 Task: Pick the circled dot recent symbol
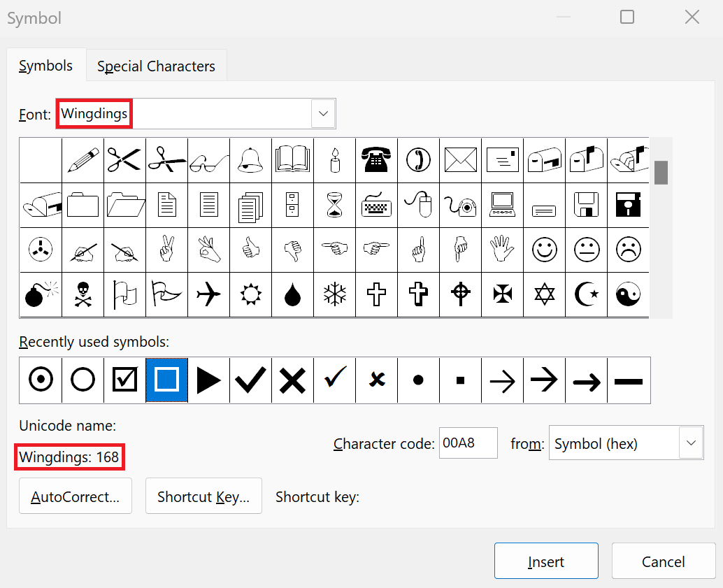click(41, 380)
